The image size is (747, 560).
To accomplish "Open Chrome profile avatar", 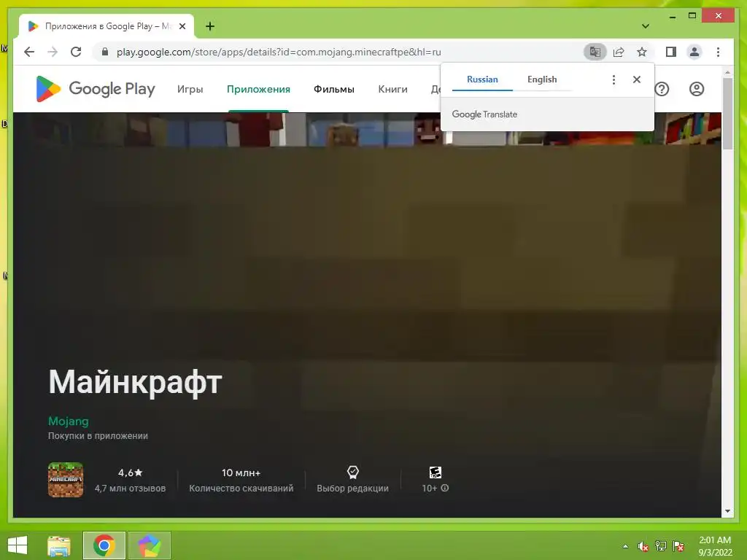I will (694, 52).
